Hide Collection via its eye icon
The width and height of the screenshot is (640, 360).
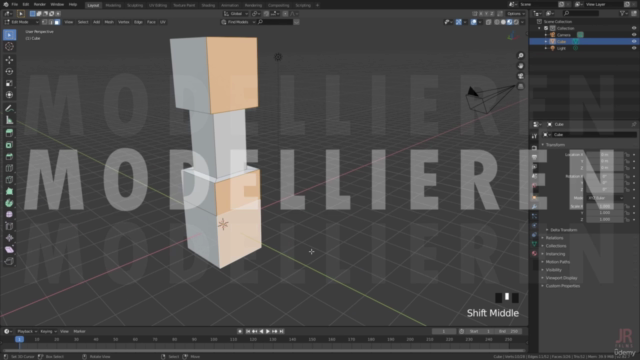coord(634,28)
